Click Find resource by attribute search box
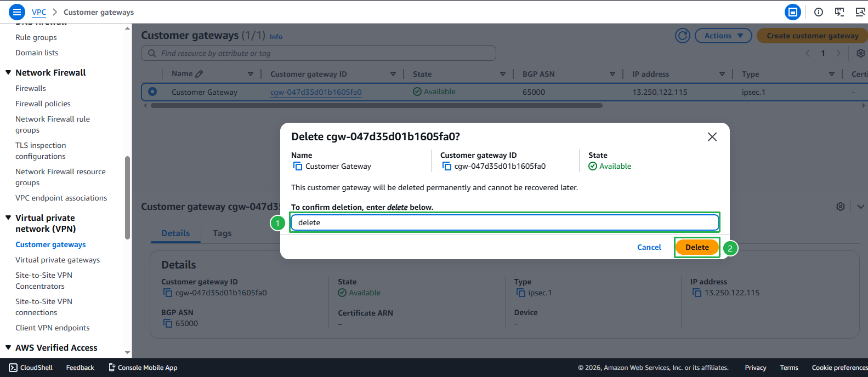The width and height of the screenshot is (868, 377). click(319, 53)
